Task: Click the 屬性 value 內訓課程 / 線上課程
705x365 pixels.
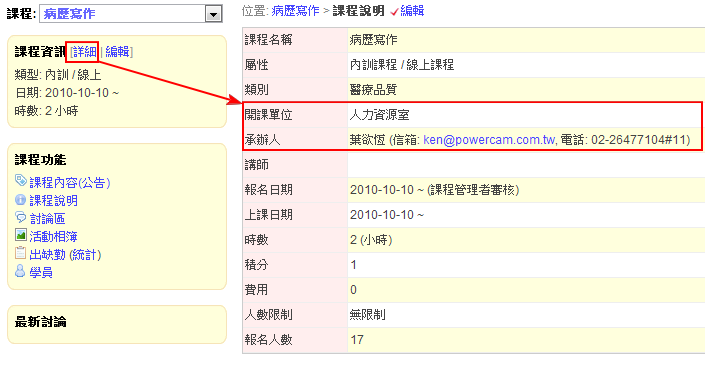Action: tap(402, 65)
